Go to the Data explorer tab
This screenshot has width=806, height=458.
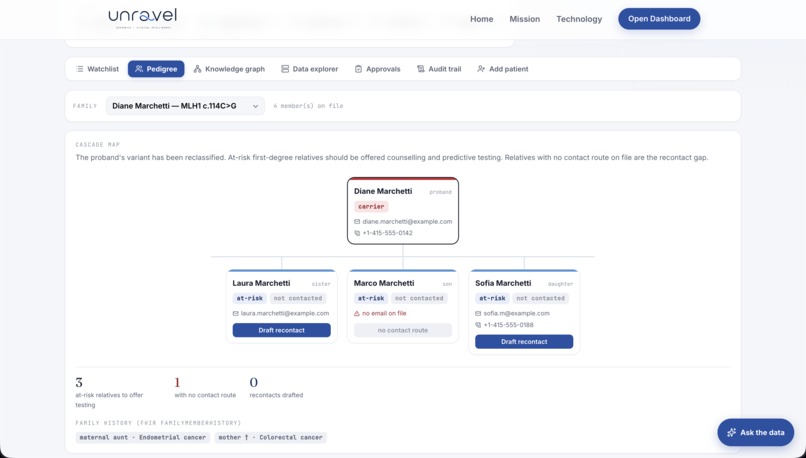pyautogui.click(x=309, y=69)
